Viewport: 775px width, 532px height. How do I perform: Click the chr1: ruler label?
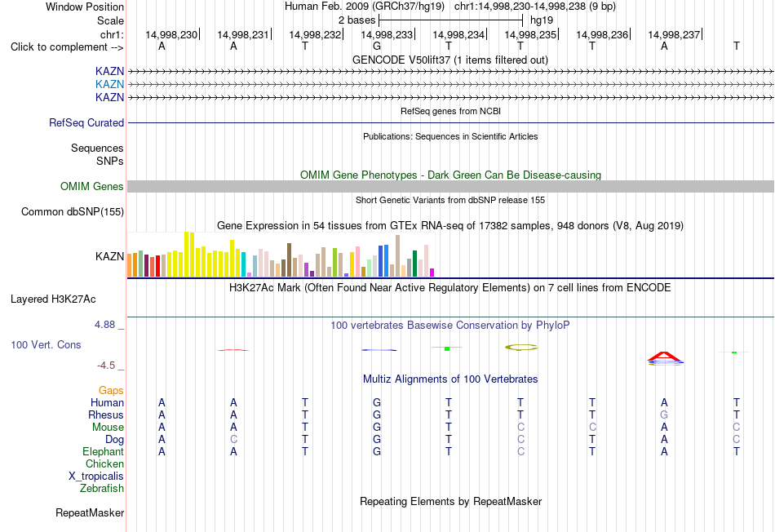[112, 34]
